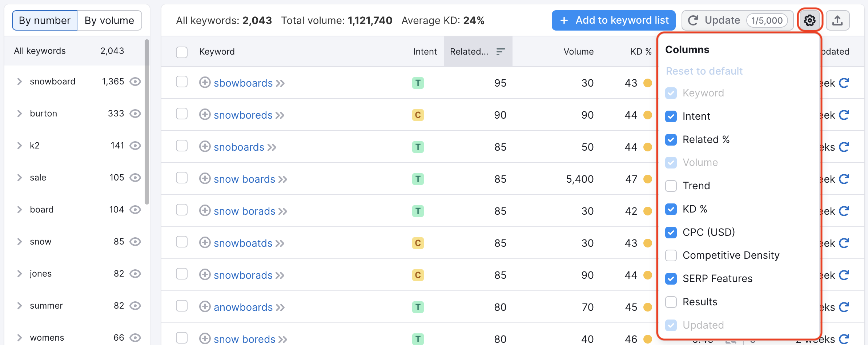Viewport: 868px width, 345px height.
Task: Click the keyword groups sidebar scrollbar
Action: [x=147, y=122]
